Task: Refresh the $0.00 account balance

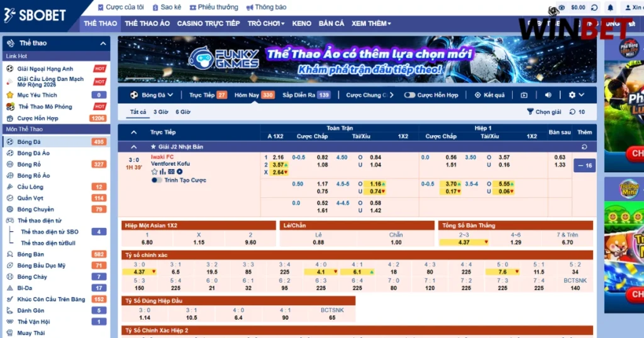Action: coord(594,8)
